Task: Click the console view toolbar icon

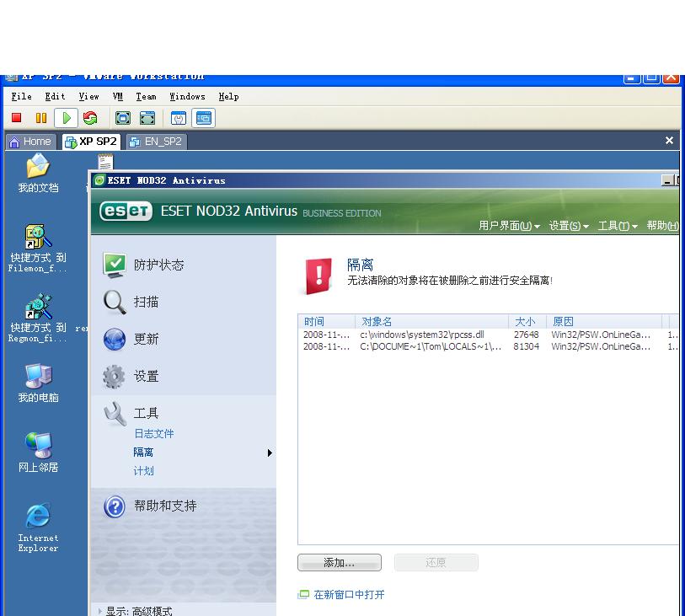Action: tap(204, 117)
